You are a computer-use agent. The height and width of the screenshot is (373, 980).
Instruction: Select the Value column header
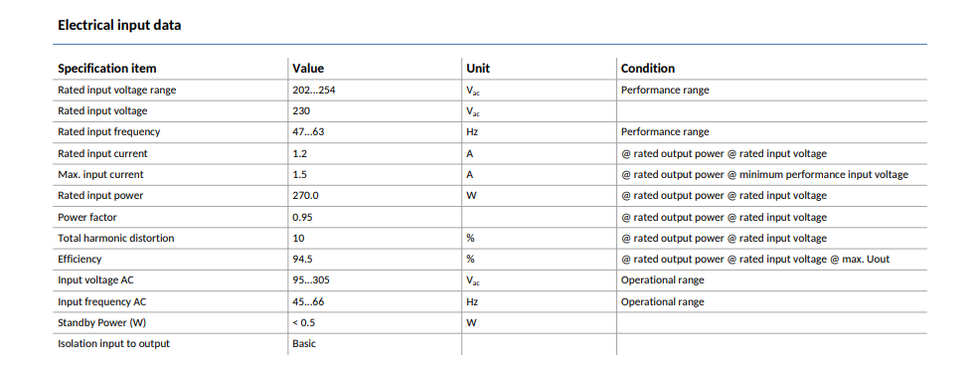click(308, 69)
